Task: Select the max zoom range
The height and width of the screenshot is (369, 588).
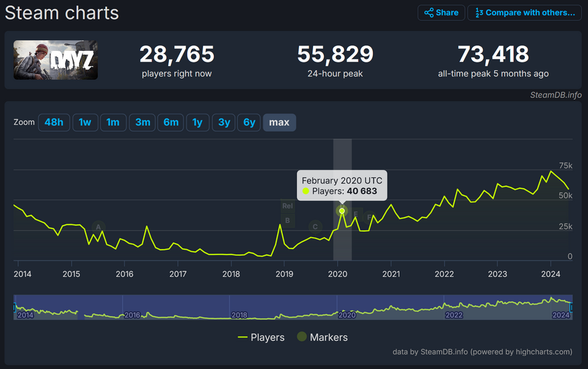Action: [x=280, y=123]
